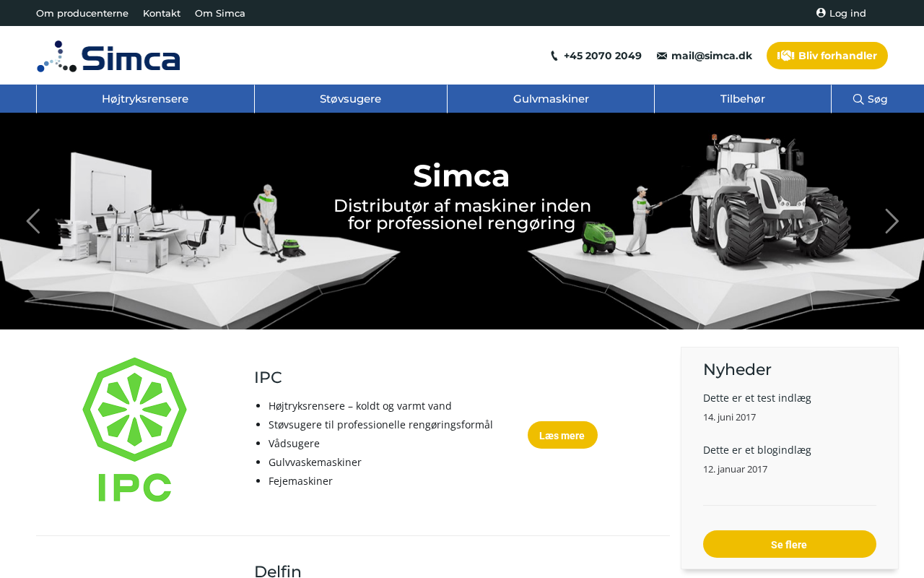Click the envelope icon beside mail@simca.dk
The image size is (924, 578).
(x=662, y=56)
